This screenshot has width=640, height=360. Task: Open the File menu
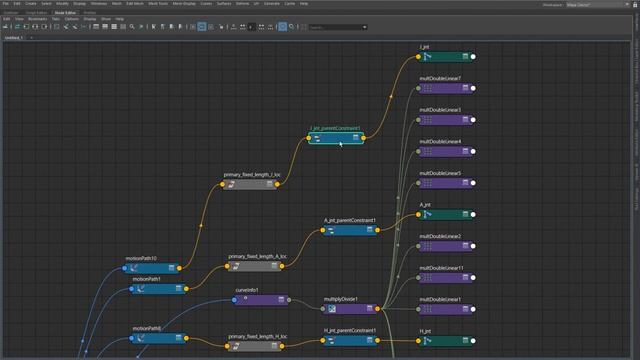tap(6, 4)
